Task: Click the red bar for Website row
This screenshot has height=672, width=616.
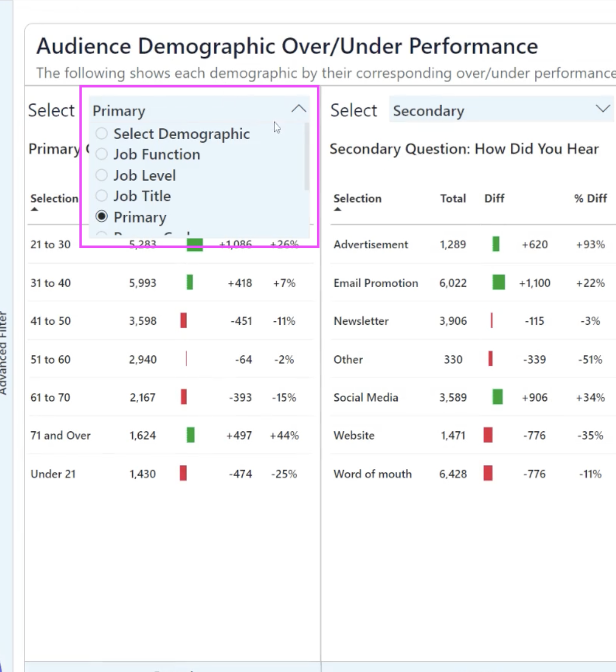Action: click(488, 435)
